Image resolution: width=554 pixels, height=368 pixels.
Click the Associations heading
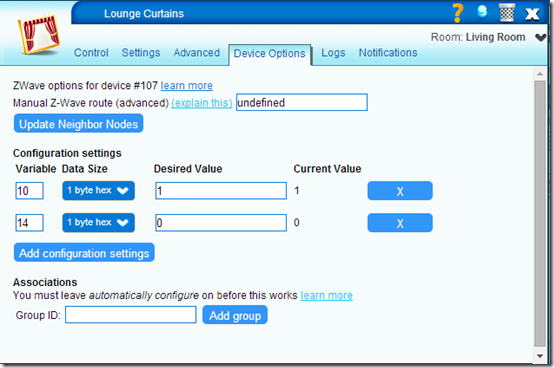click(x=45, y=282)
